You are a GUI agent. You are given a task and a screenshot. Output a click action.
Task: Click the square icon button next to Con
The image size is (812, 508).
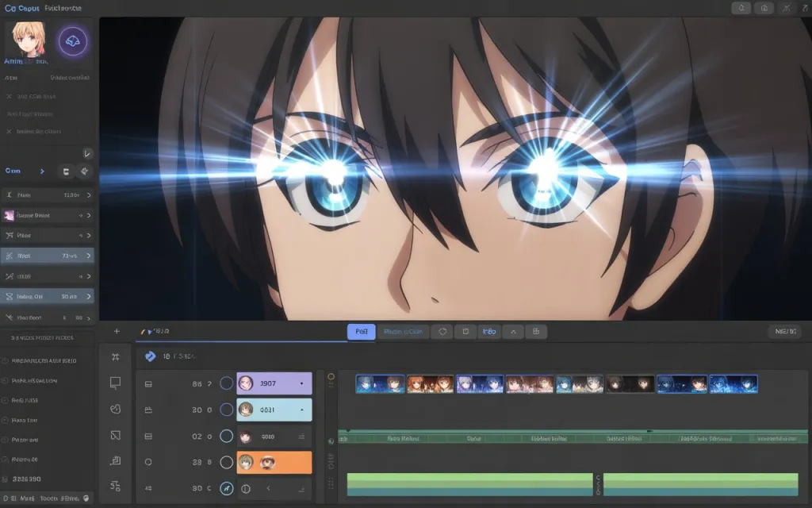pyautogui.click(x=66, y=171)
